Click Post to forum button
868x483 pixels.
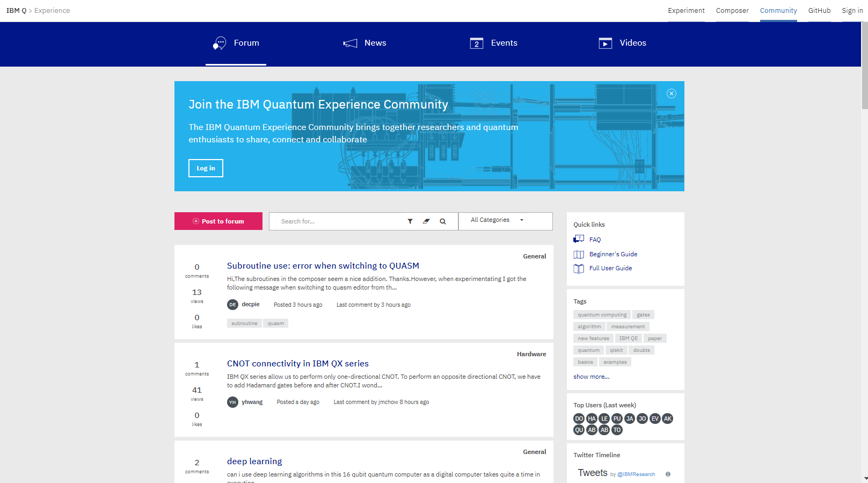(218, 221)
